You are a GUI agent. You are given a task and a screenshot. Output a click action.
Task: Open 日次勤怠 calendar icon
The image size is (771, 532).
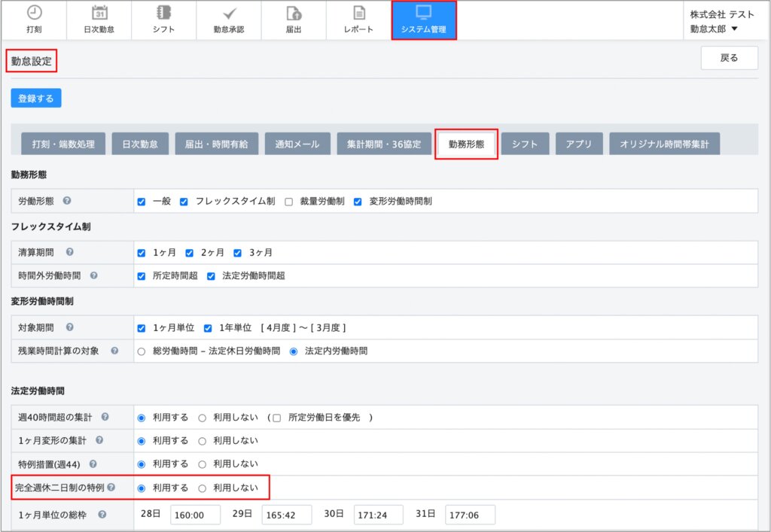click(x=99, y=13)
